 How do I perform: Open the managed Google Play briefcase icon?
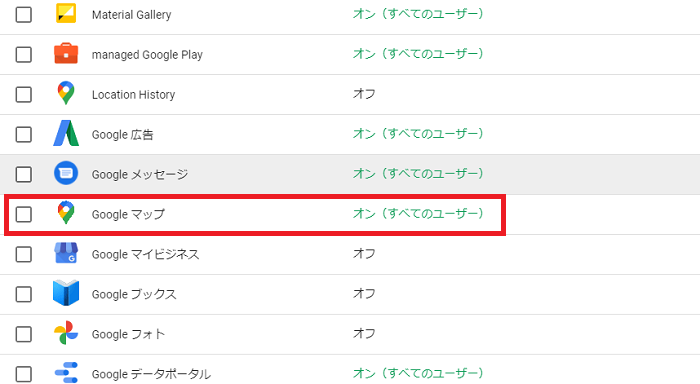point(66,54)
